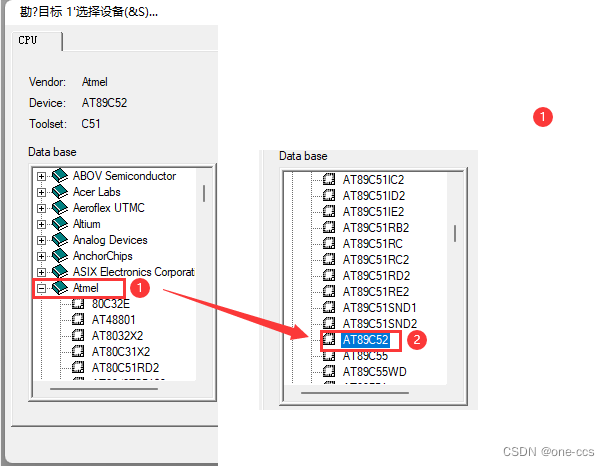Select the highlighted AT89C52 device
The height and width of the screenshot is (466, 610).
tap(365, 340)
